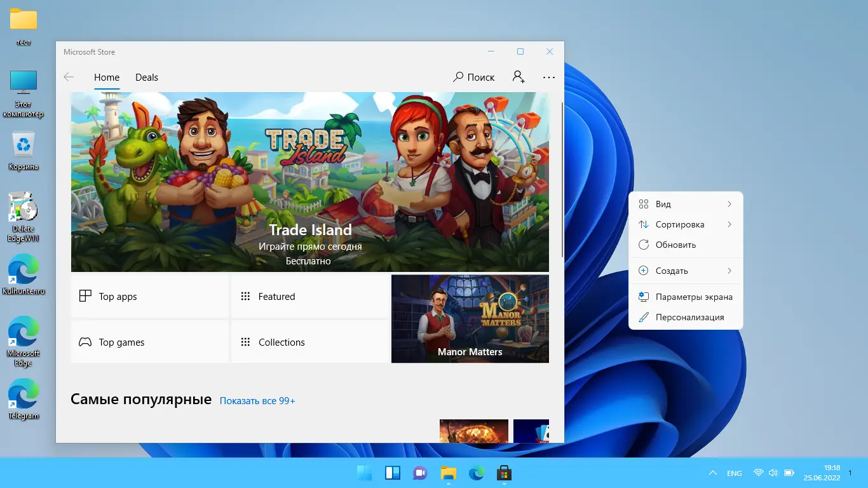Click the Widgets icon in the taskbar
Image resolution: width=868 pixels, height=488 pixels.
click(393, 473)
